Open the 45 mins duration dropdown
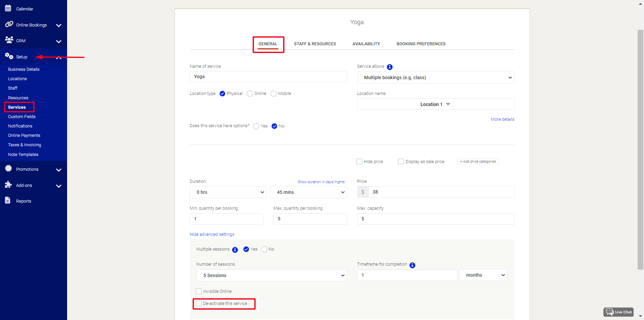 pyautogui.click(x=308, y=192)
